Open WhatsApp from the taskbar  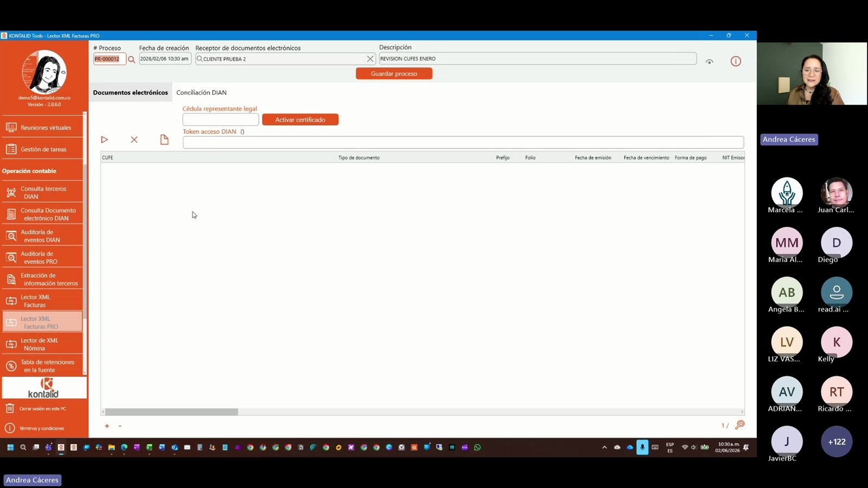tap(477, 447)
